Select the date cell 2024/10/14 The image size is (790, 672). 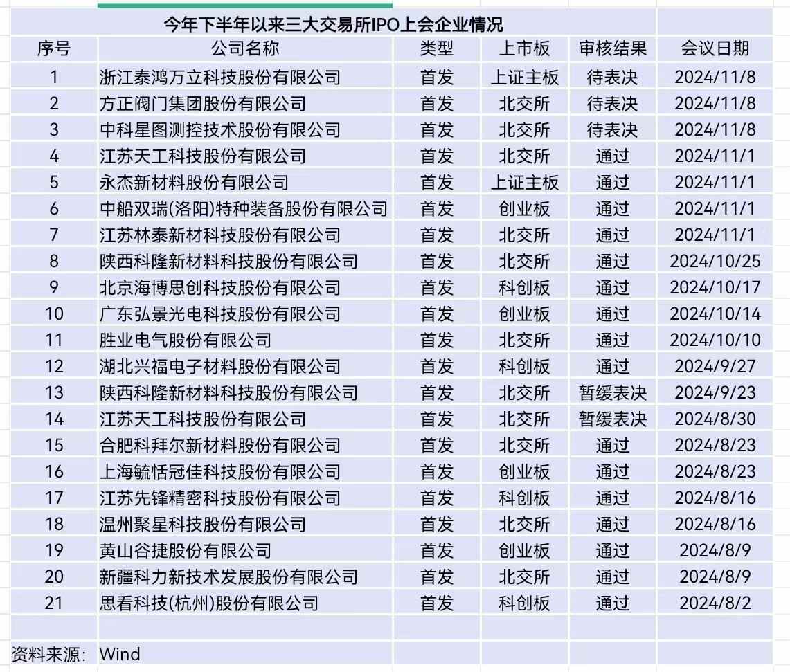(x=715, y=314)
